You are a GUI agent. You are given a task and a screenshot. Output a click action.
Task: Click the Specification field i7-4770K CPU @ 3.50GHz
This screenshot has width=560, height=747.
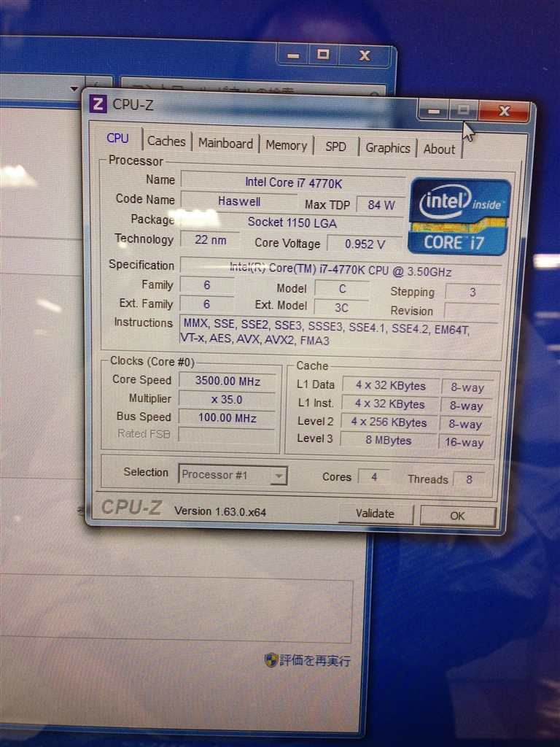click(x=341, y=270)
